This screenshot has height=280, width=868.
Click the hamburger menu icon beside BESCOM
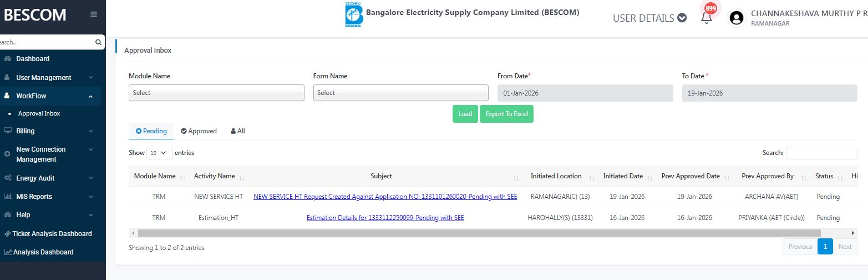point(94,14)
